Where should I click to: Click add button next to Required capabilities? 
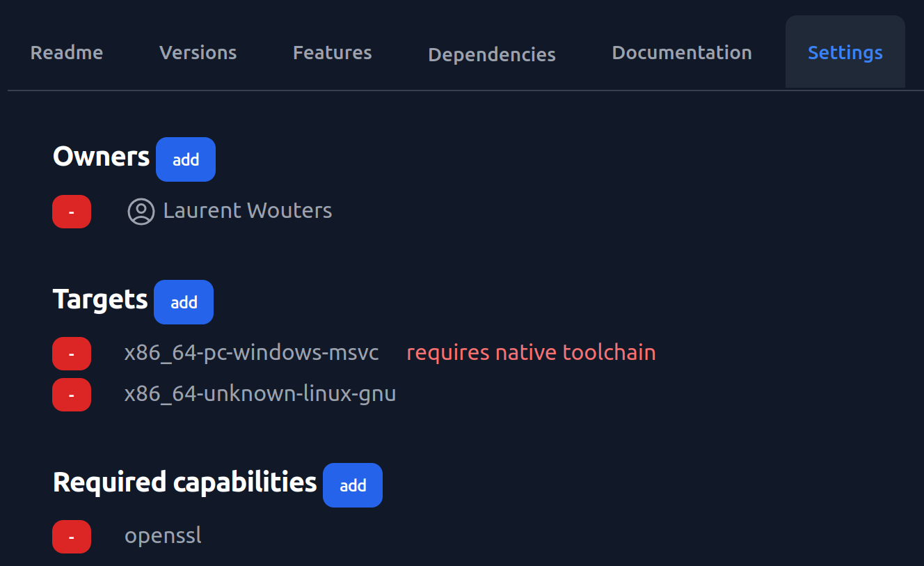pos(353,485)
